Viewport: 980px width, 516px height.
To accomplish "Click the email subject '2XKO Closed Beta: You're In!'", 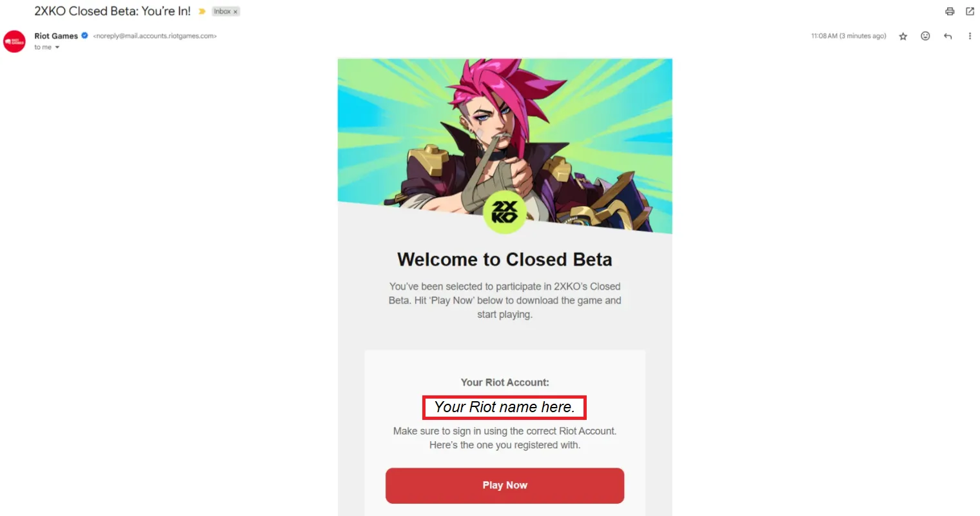I will 112,12.
